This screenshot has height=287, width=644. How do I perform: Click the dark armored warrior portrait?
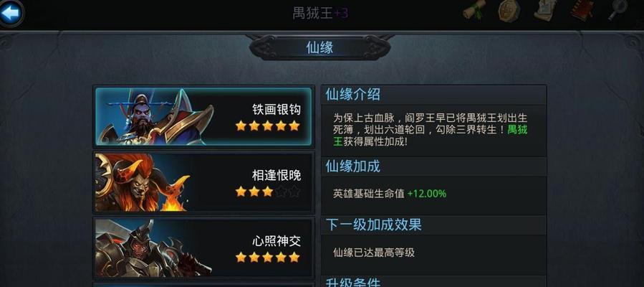click(153, 248)
